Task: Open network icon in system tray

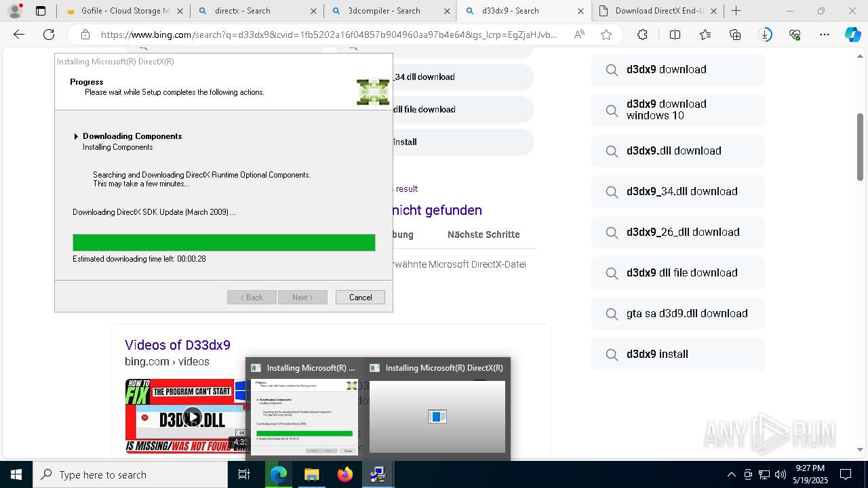Action: (764, 474)
